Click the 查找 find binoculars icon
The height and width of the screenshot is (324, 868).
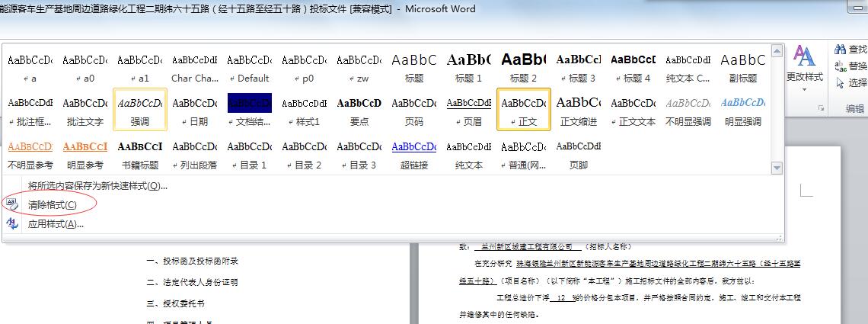[840, 50]
